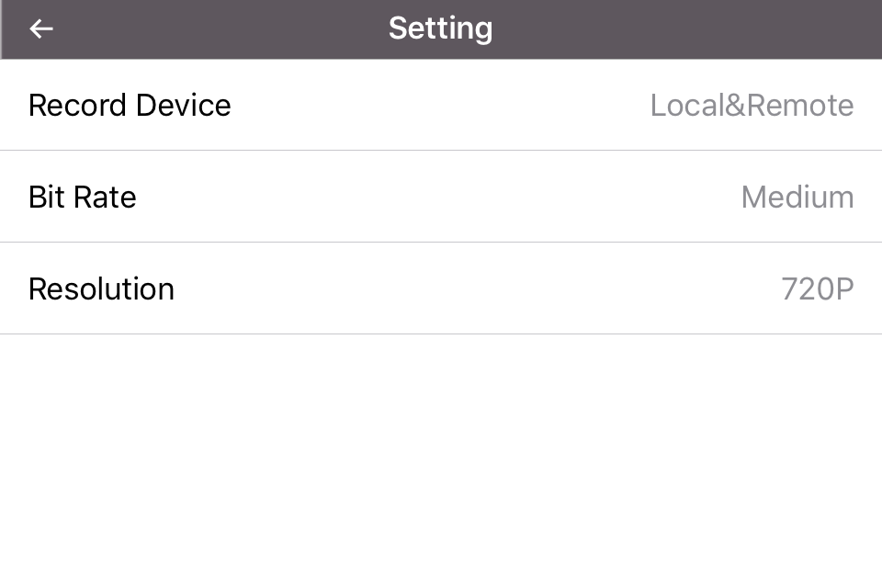Change the Local&Remote record device value
Screen dimensions: 882x588
[x=752, y=106]
